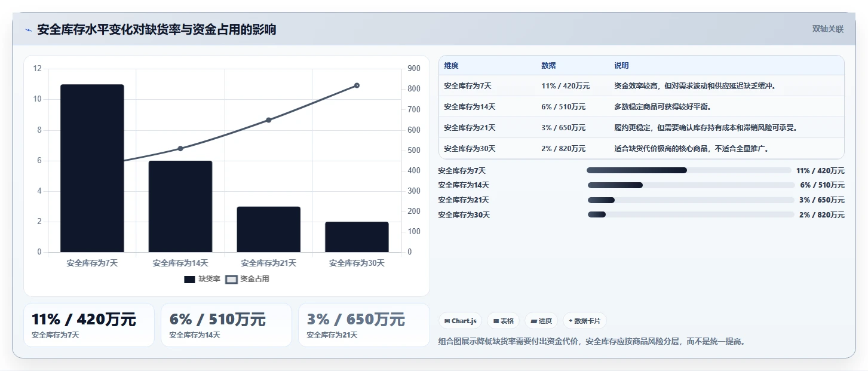Click the 安全库存为7天 caption in the first card

pos(56,335)
